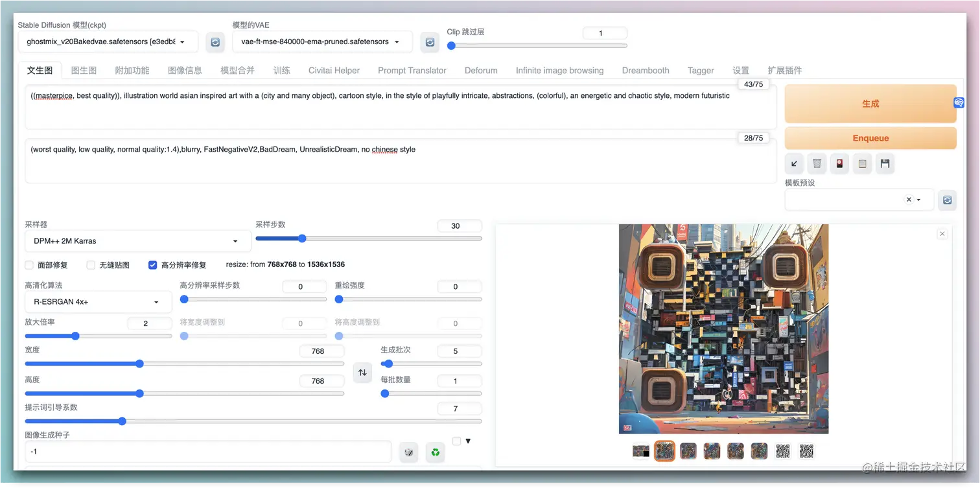Open the DPM++ 2M Karras sampler dropdown
The height and width of the screenshot is (488, 980).
tap(137, 241)
